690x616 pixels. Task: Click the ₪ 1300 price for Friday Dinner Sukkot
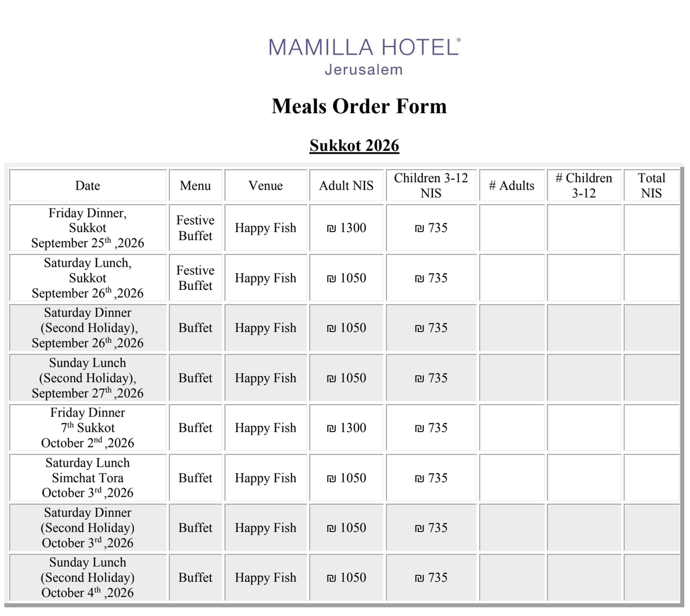pos(347,228)
